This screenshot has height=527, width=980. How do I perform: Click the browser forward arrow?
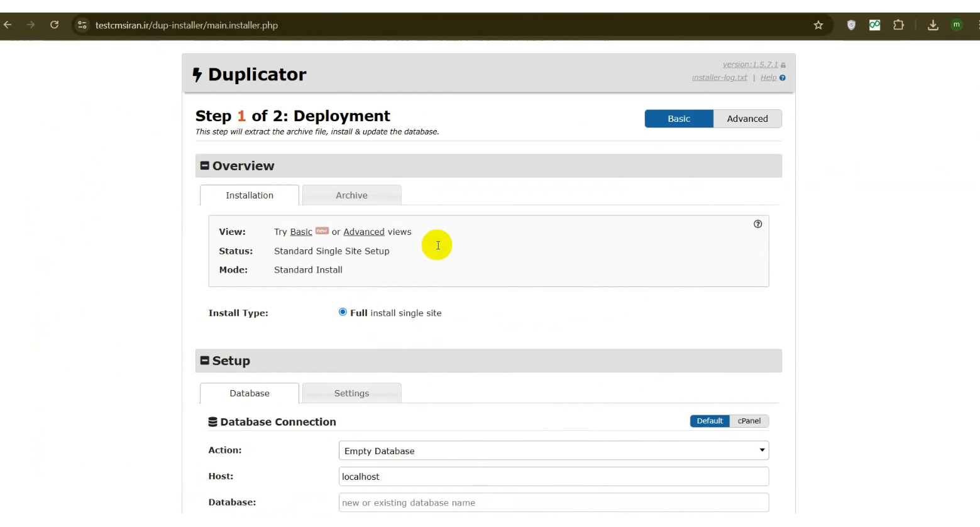pos(31,25)
